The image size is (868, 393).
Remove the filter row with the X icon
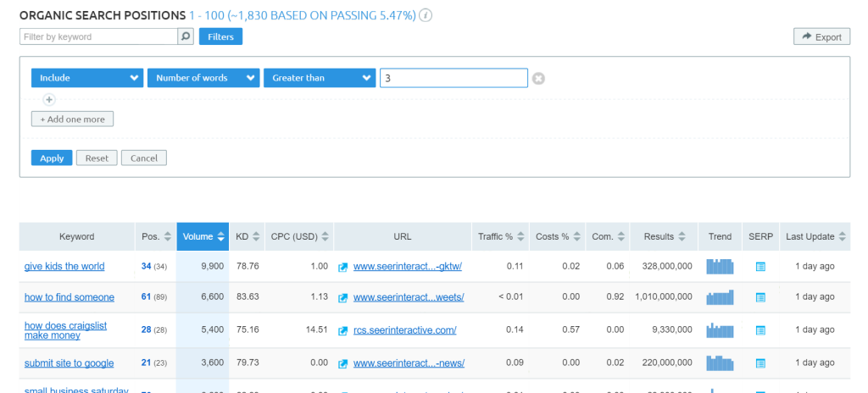click(538, 79)
